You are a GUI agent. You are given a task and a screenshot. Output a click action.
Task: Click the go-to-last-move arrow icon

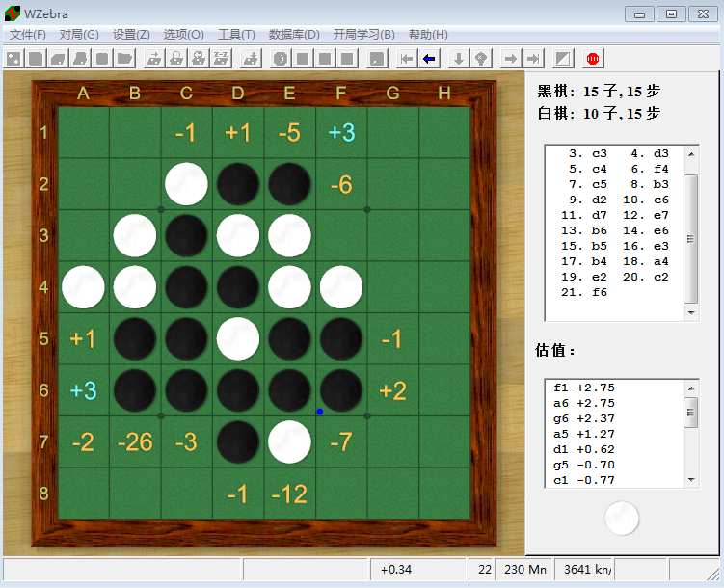(533, 59)
